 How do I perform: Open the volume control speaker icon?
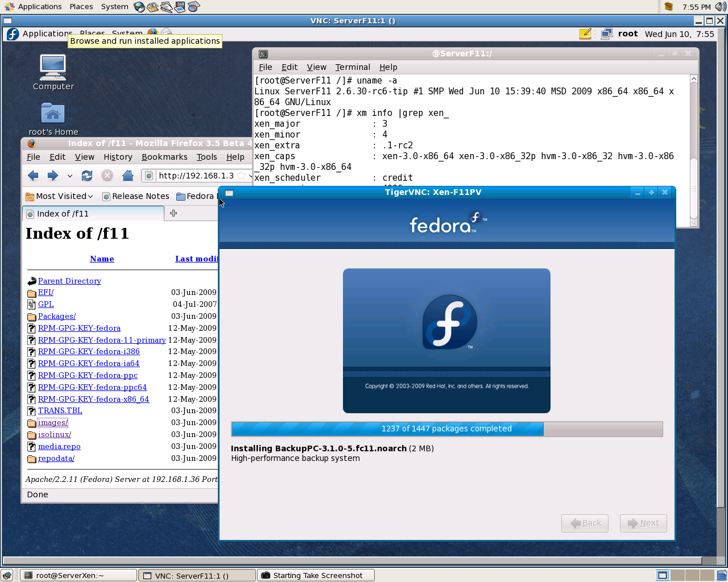pos(721,7)
